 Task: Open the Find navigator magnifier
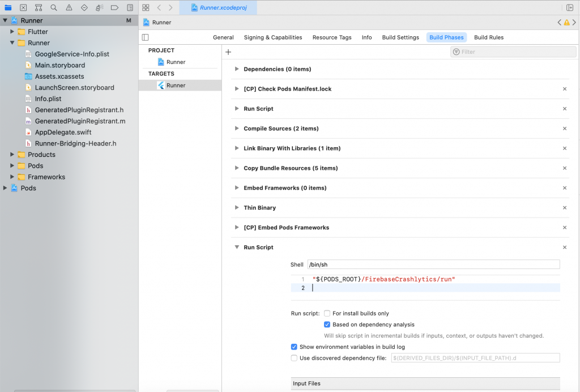(x=54, y=7)
